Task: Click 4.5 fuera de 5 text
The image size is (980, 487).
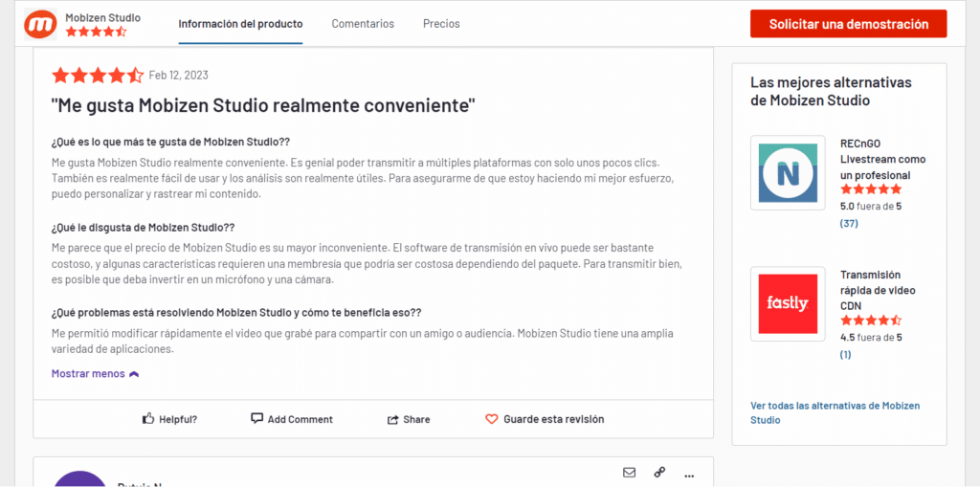Action: 871,337
